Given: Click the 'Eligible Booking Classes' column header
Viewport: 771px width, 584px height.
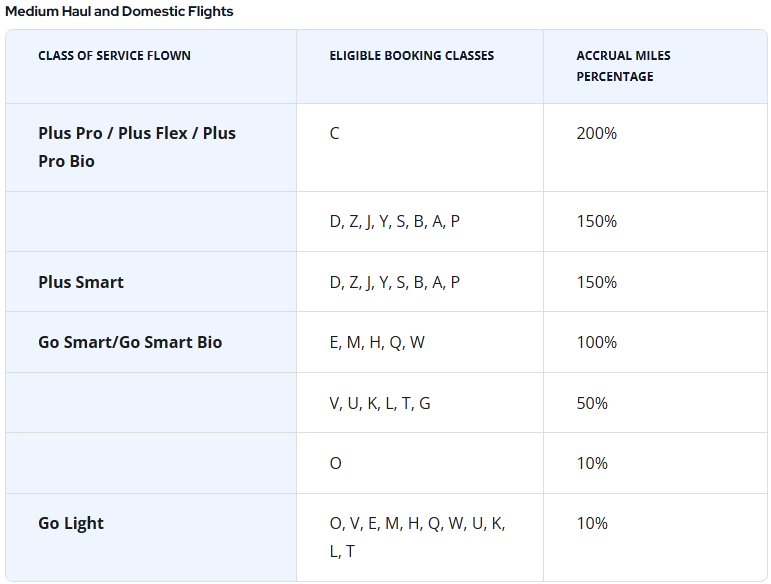Looking at the screenshot, I should pos(411,56).
